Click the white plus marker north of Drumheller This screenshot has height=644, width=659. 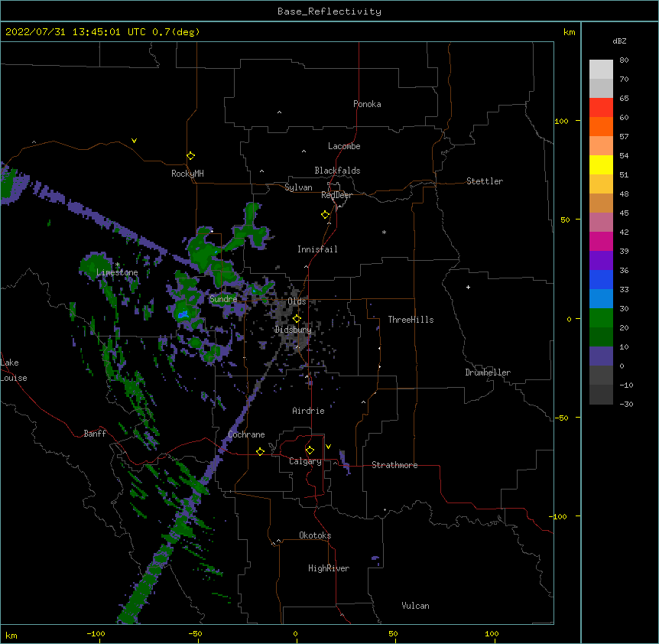click(468, 287)
